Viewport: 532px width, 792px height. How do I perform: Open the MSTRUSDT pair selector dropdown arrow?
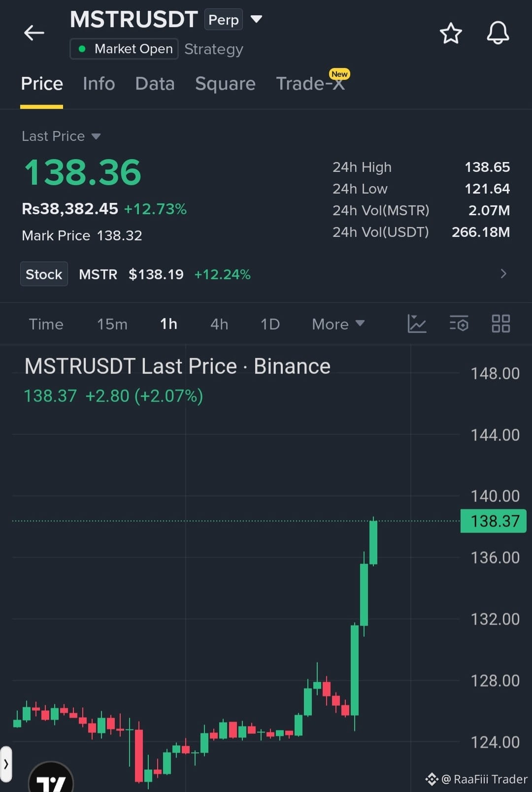(x=256, y=19)
